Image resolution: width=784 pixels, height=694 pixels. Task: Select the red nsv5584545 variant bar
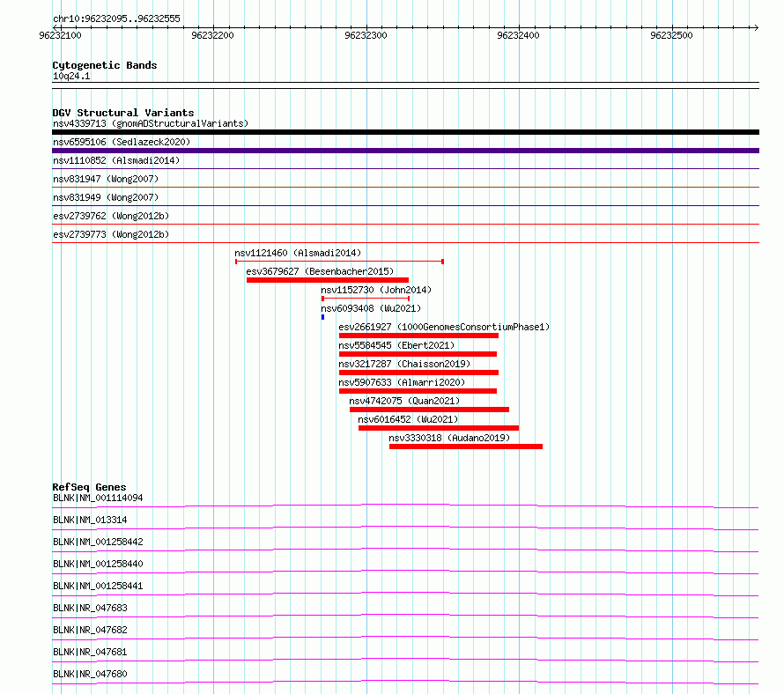pyautogui.click(x=418, y=354)
